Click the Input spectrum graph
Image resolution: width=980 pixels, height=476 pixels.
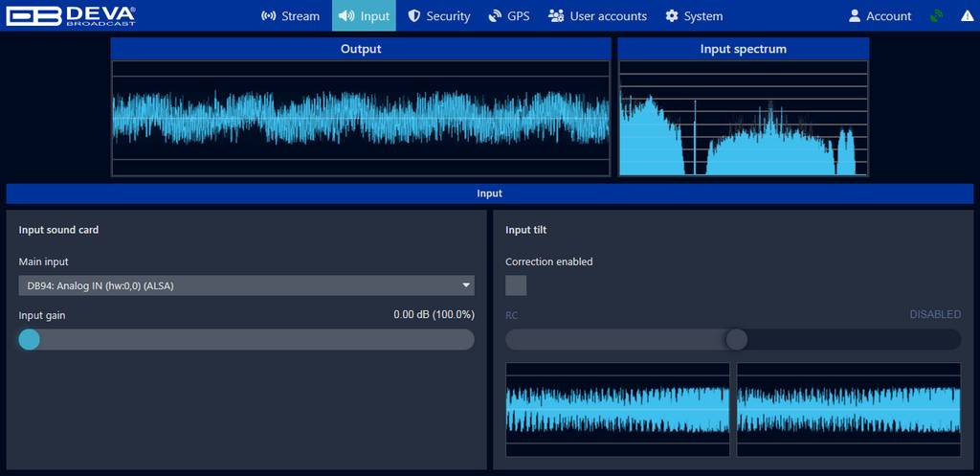coord(744,118)
